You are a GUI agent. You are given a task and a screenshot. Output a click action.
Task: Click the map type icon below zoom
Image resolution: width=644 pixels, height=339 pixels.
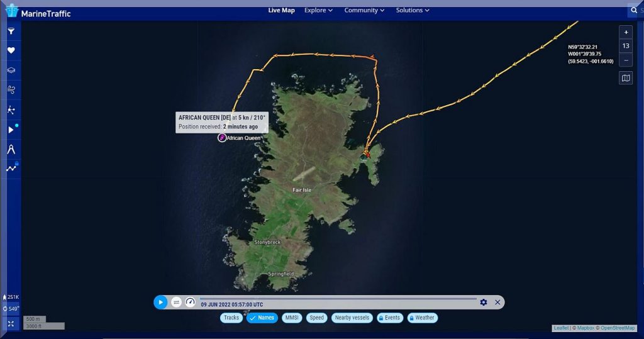(x=625, y=78)
